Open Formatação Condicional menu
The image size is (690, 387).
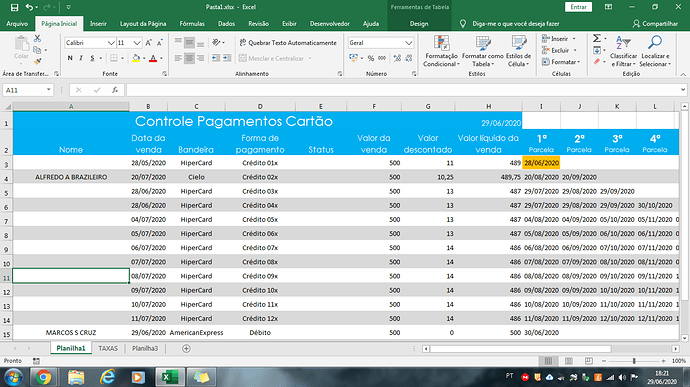441,52
